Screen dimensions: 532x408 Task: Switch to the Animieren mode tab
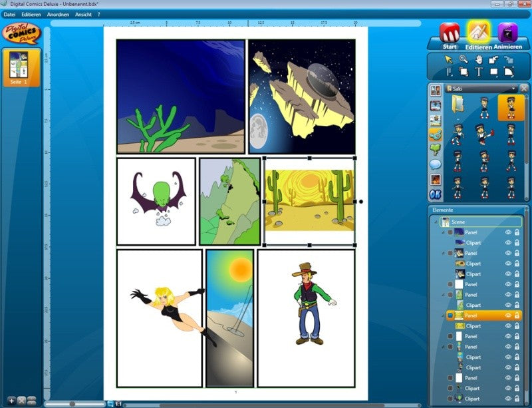coord(507,37)
